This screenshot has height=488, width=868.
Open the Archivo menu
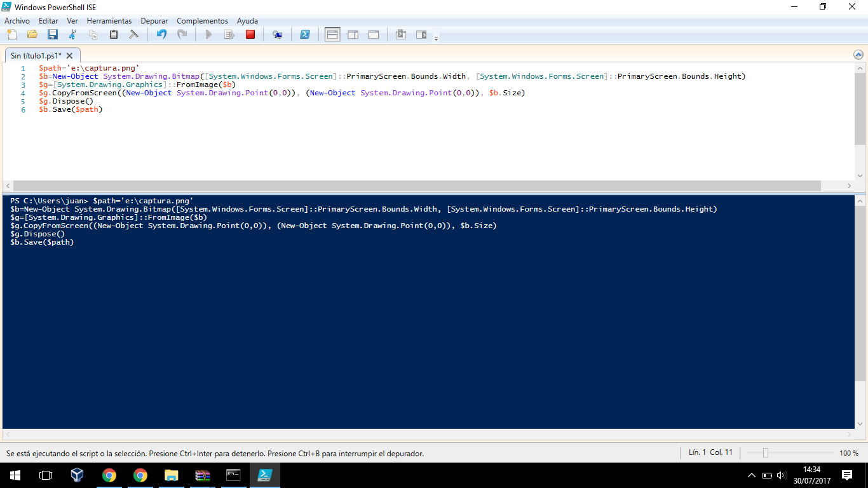tap(17, 21)
